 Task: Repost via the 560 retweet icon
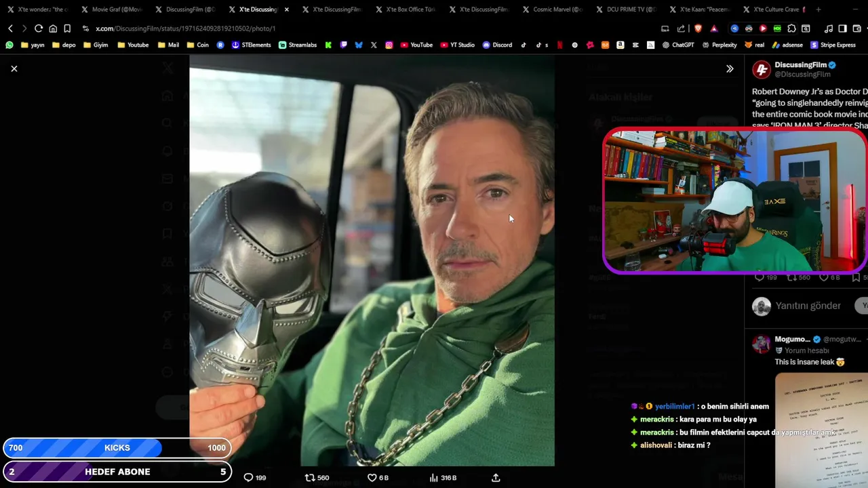tap(317, 478)
